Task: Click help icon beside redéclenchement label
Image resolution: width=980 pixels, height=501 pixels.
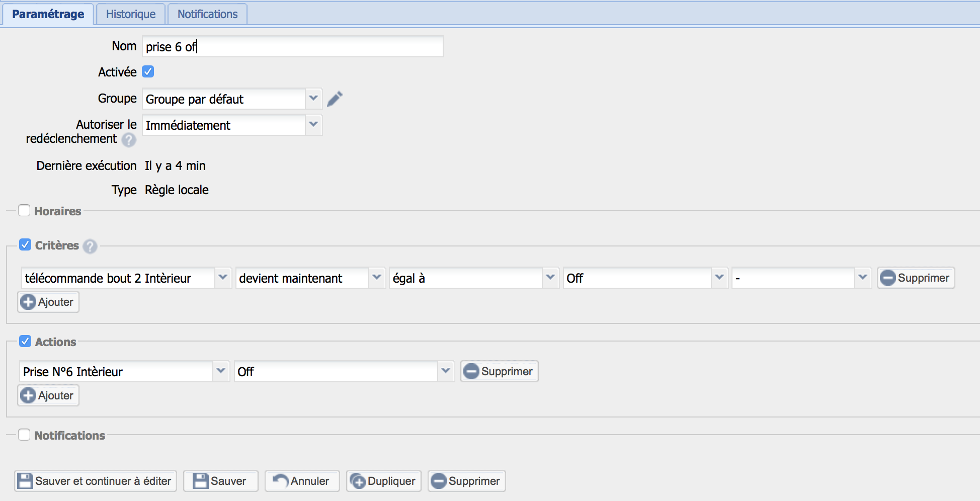Action: 129,140
